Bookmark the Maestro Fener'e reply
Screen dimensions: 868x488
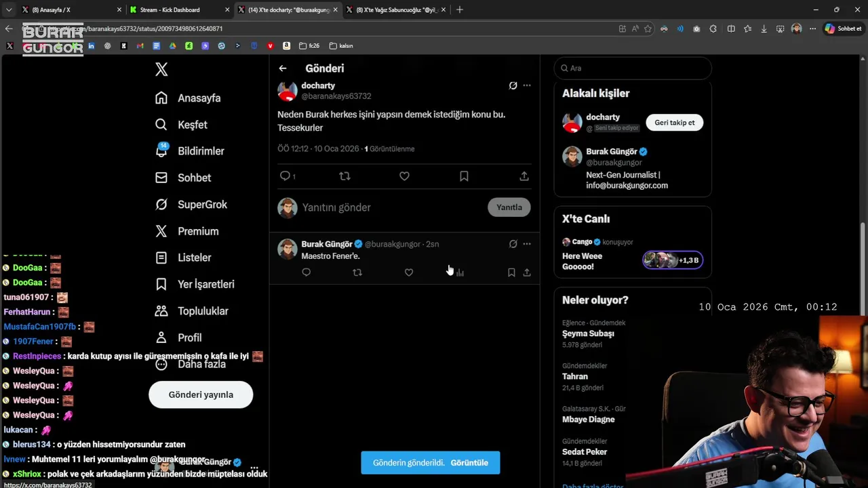(511, 272)
